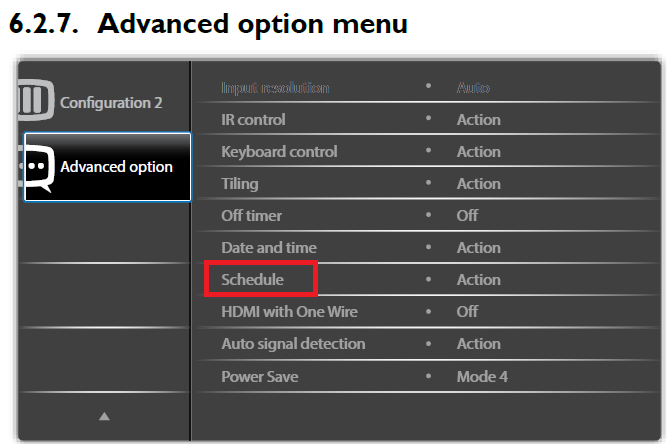
Task: Choose Keyboard control option
Action: pyautogui.click(x=279, y=152)
